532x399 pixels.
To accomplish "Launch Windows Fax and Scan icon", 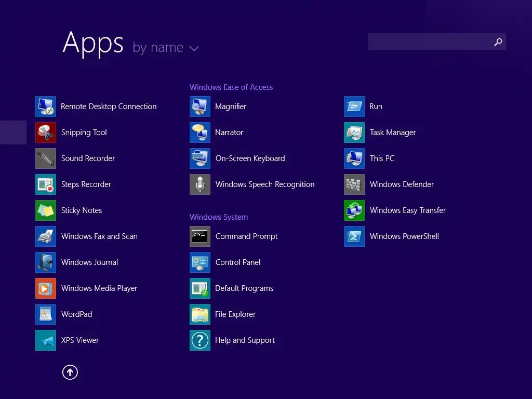I will (x=46, y=236).
